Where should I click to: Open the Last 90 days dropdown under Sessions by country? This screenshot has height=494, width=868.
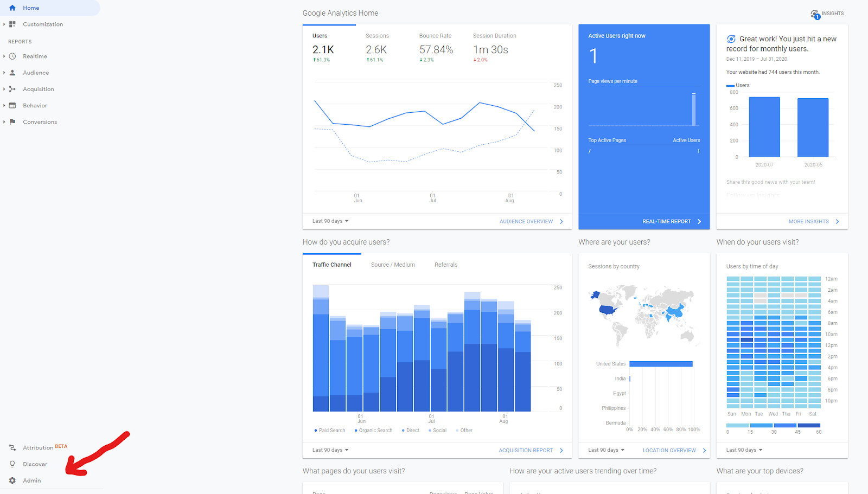coord(607,450)
